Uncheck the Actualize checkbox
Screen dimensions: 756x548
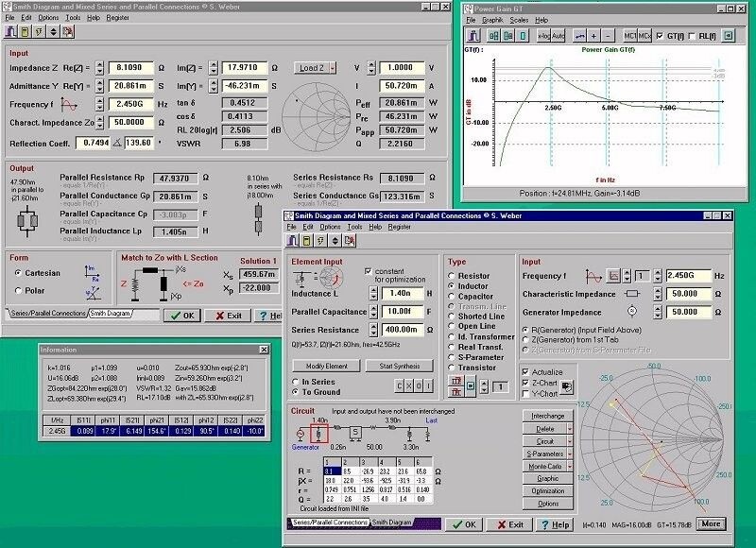[525, 372]
